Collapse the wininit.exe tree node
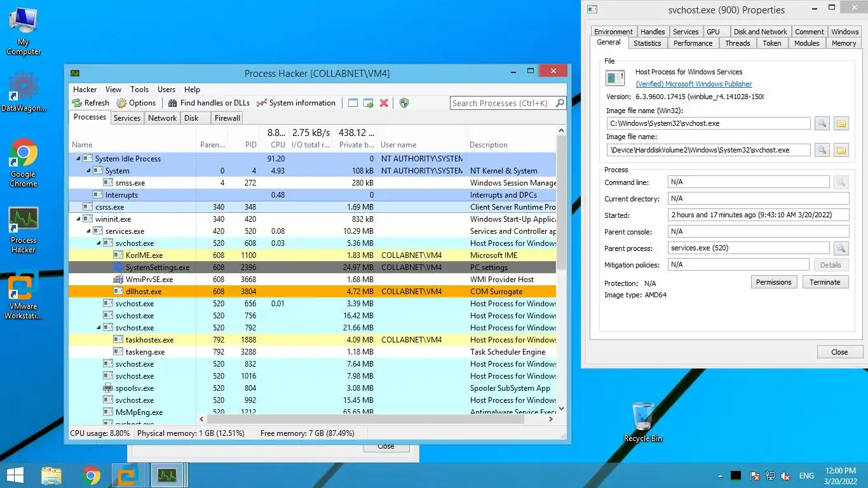This screenshot has width=868, height=488. (78, 219)
